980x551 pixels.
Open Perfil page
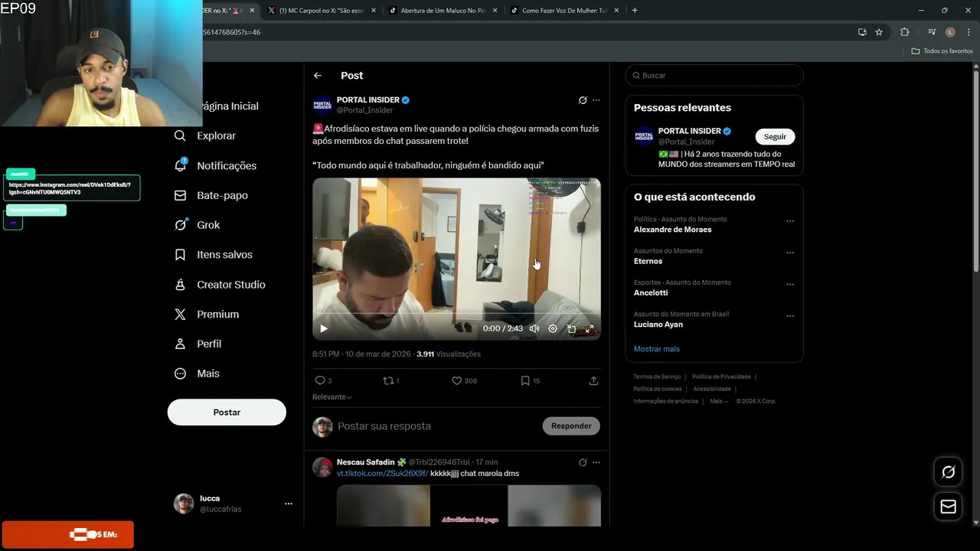pos(198,344)
